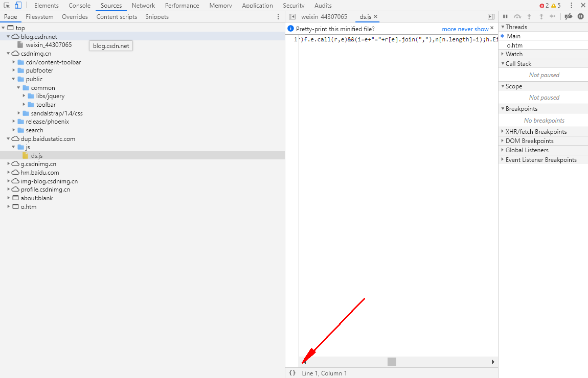
Task: Select the ds.js file in tree
Action: point(37,155)
